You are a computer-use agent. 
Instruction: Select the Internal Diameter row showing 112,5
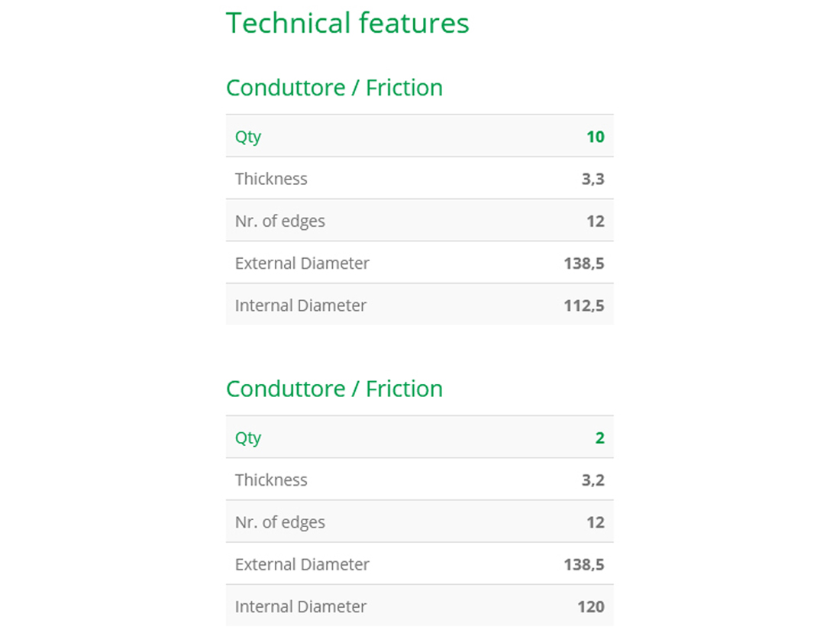(x=419, y=305)
